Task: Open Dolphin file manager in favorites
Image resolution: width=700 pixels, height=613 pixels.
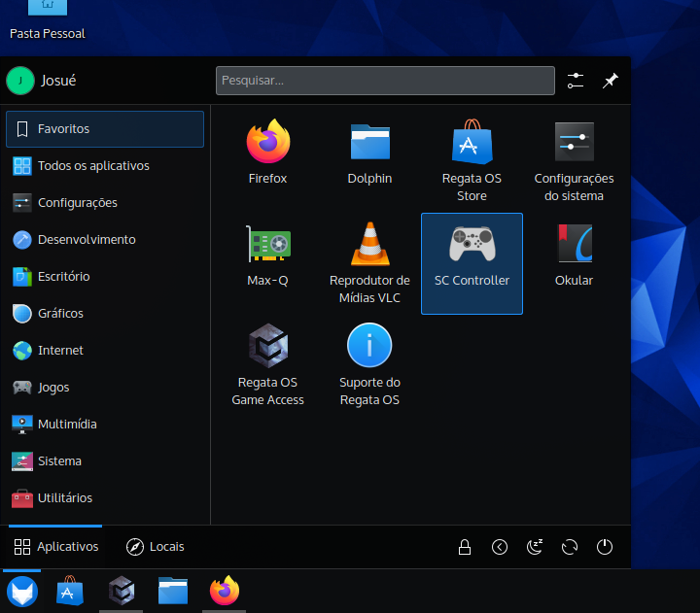Action: coord(369,153)
